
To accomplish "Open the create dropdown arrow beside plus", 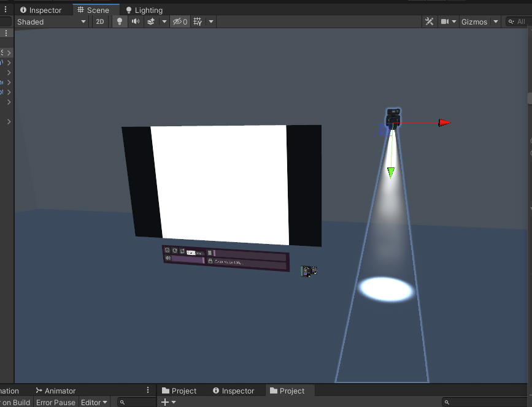I will (174, 402).
